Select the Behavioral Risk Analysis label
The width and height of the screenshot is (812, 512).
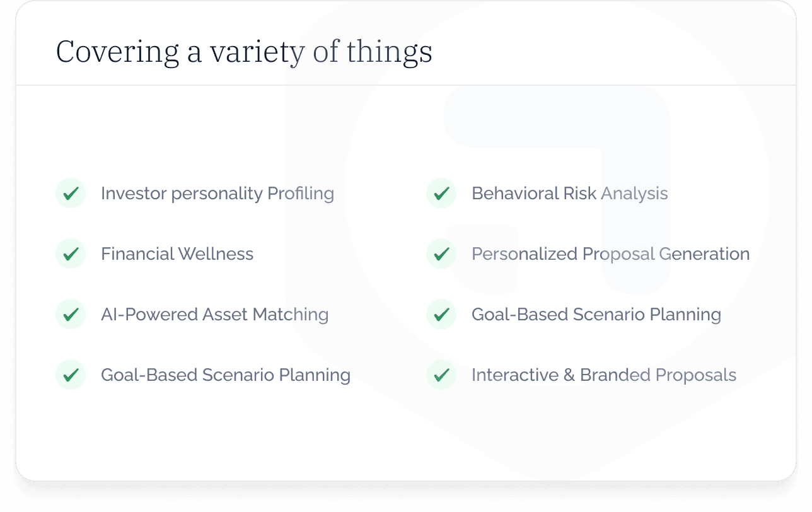pyautogui.click(x=569, y=193)
